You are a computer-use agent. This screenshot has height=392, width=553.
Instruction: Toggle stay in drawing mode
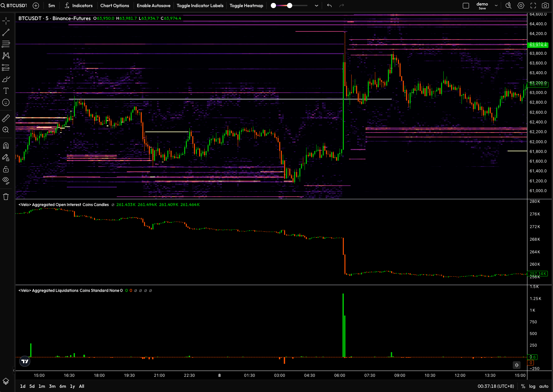[x=6, y=157]
